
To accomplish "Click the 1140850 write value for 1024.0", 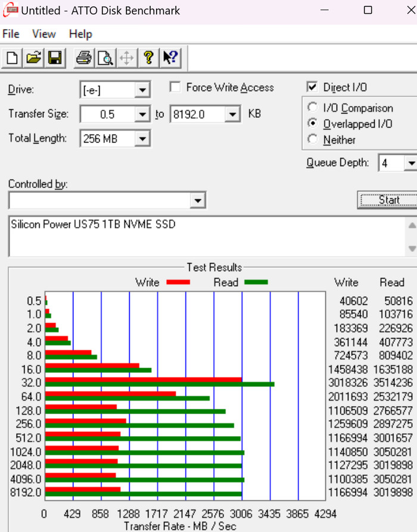I will click(x=348, y=452).
